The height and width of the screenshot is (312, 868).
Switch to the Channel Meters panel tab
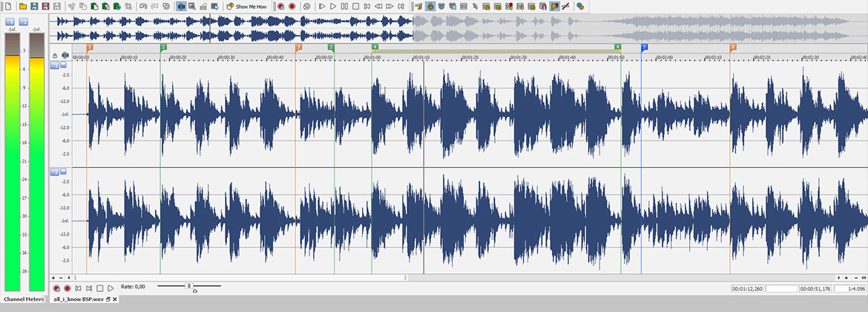23,299
